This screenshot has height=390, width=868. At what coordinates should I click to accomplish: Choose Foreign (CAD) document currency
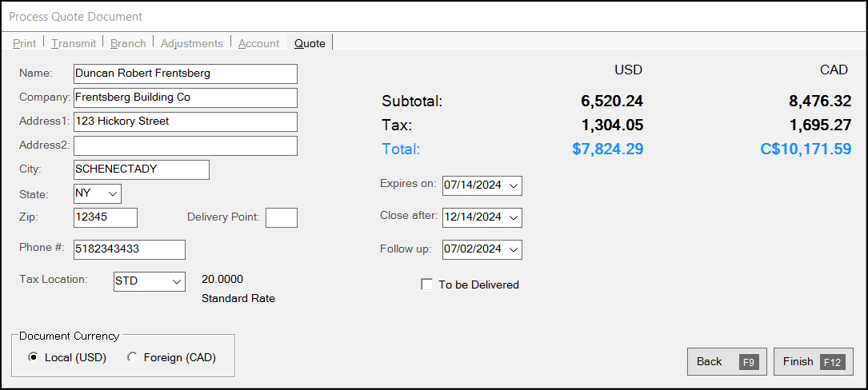tap(132, 357)
